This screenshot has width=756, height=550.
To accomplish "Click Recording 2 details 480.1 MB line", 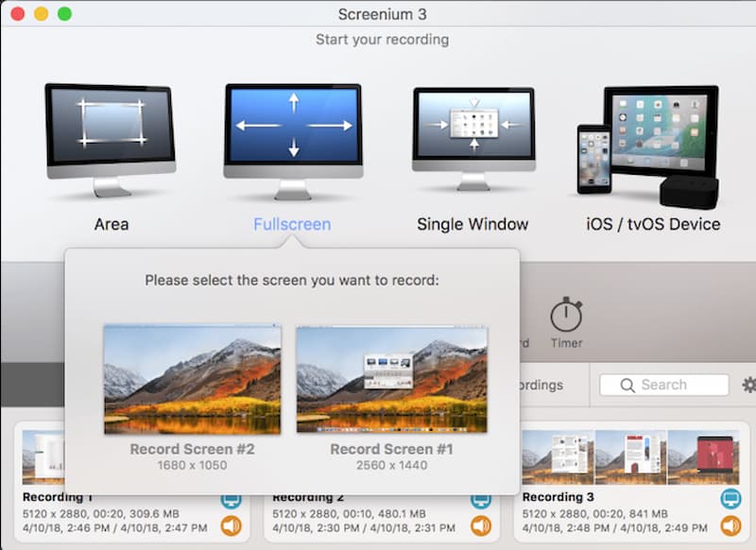I will [349, 514].
